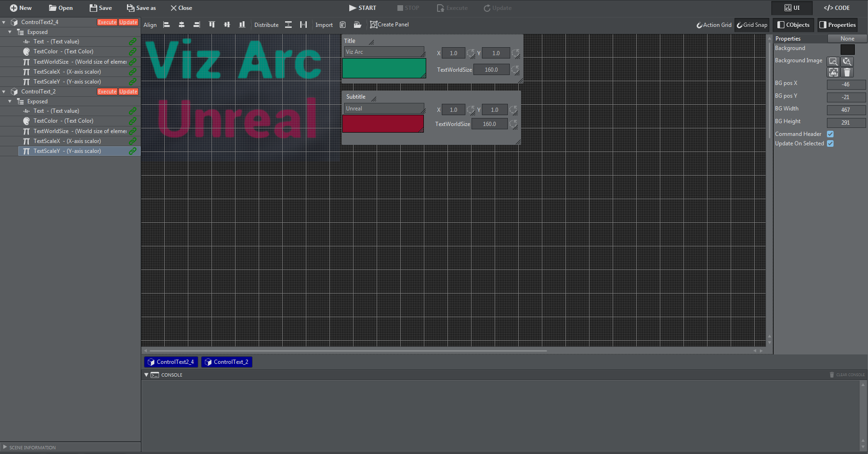This screenshot has width=868, height=454.
Task: Toggle the Grid Snap option
Action: point(752,25)
